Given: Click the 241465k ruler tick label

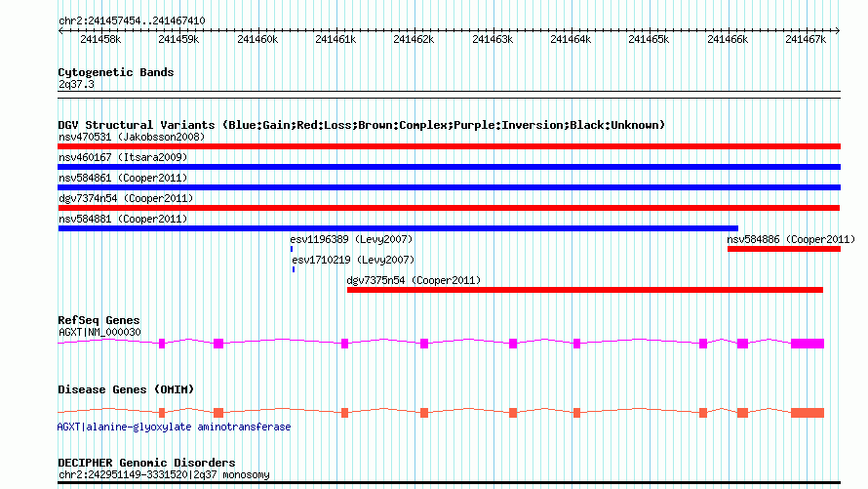Looking at the screenshot, I should click(x=649, y=39).
